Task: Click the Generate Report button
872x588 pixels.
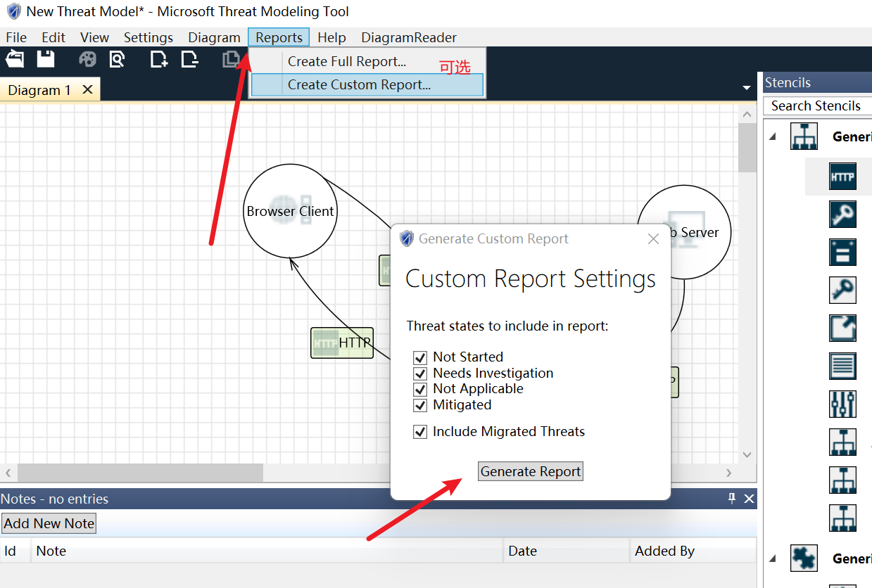Action: (x=531, y=471)
